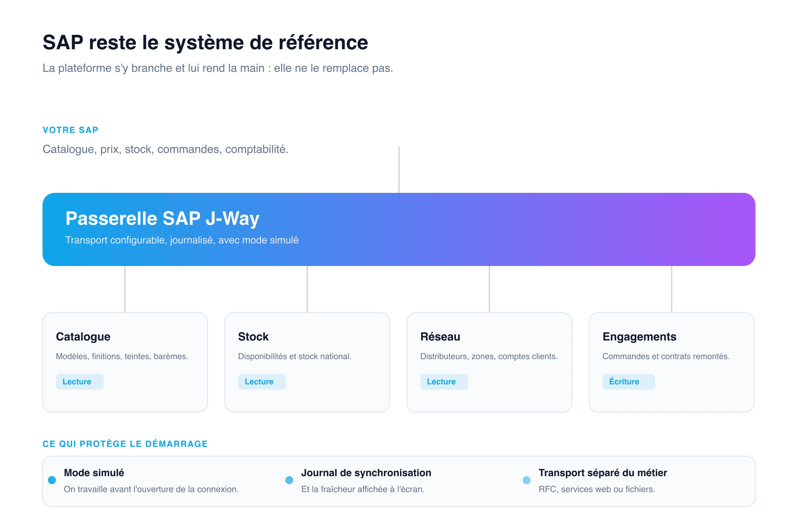Click "Et la fraîcheur affichée à l'écran." text

pos(363,489)
